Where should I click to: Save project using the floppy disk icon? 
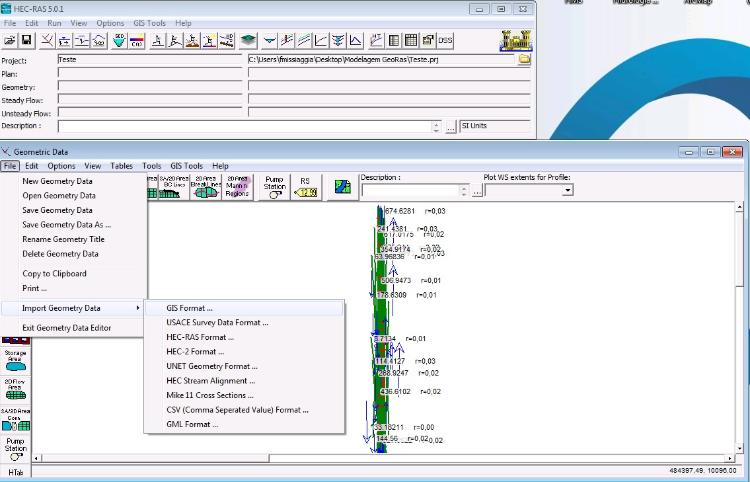(x=27, y=41)
